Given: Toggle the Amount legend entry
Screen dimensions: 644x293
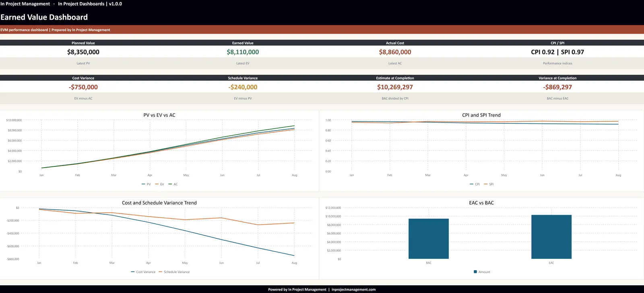Looking at the screenshot, I should 482,272.
